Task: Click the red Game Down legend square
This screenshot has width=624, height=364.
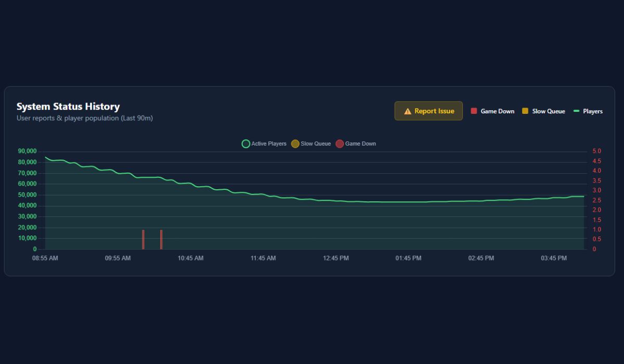Action: pos(473,111)
